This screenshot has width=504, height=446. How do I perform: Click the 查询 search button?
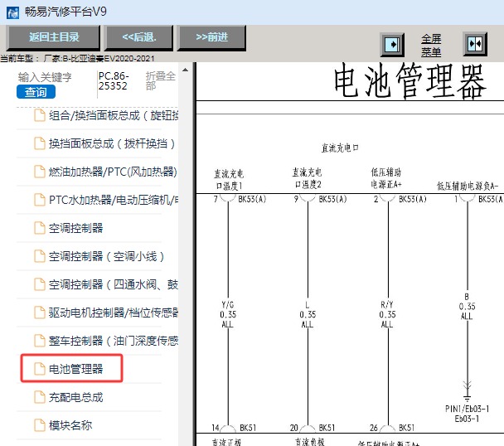coord(36,92)
